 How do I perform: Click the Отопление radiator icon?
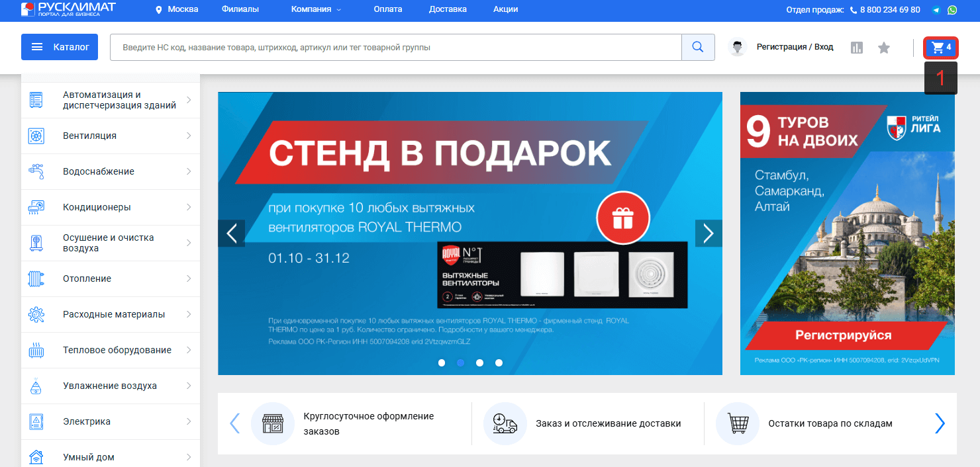pos(36,278)
